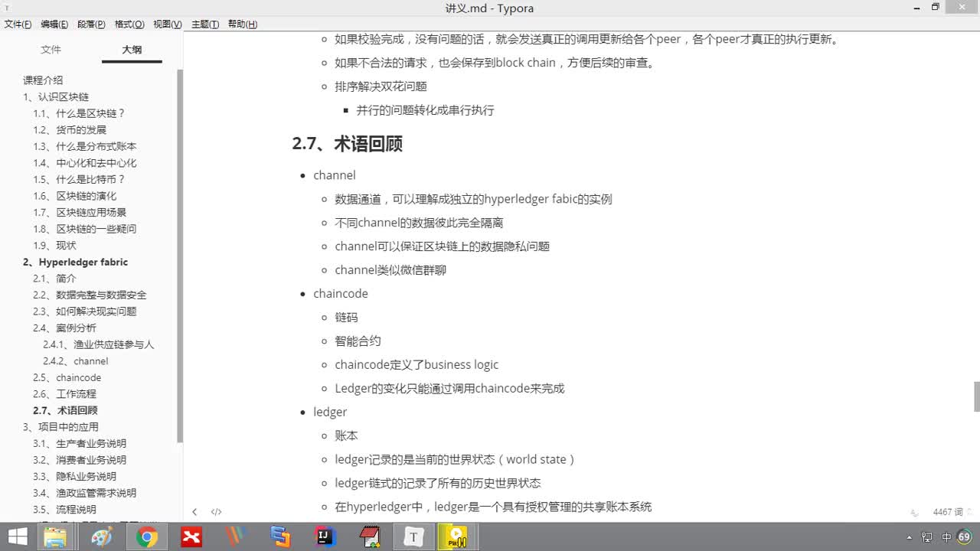Open the 主题(T) menu
This screenshot has height=551, width=980.
click(205, 24)
